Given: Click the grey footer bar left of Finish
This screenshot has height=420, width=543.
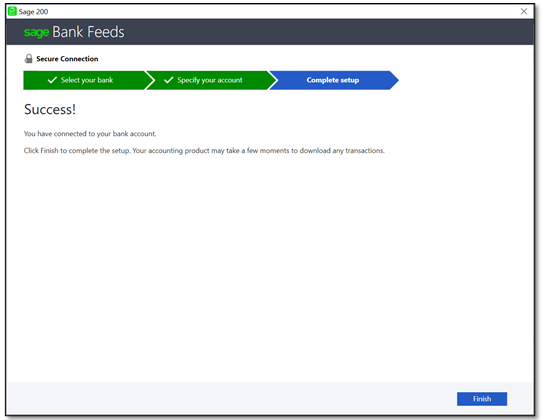Looking at the screenshot, I should pyautogui.click(x=232, y=398).
